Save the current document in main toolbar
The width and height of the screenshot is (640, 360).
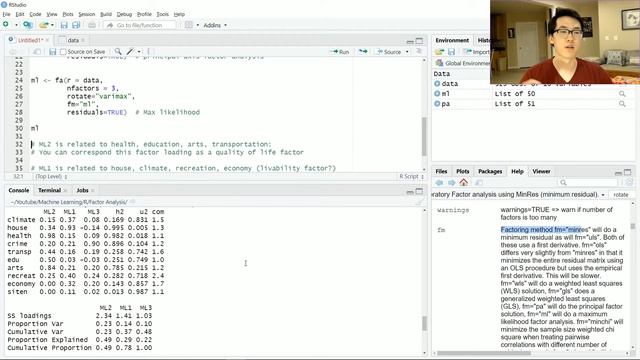64,25
